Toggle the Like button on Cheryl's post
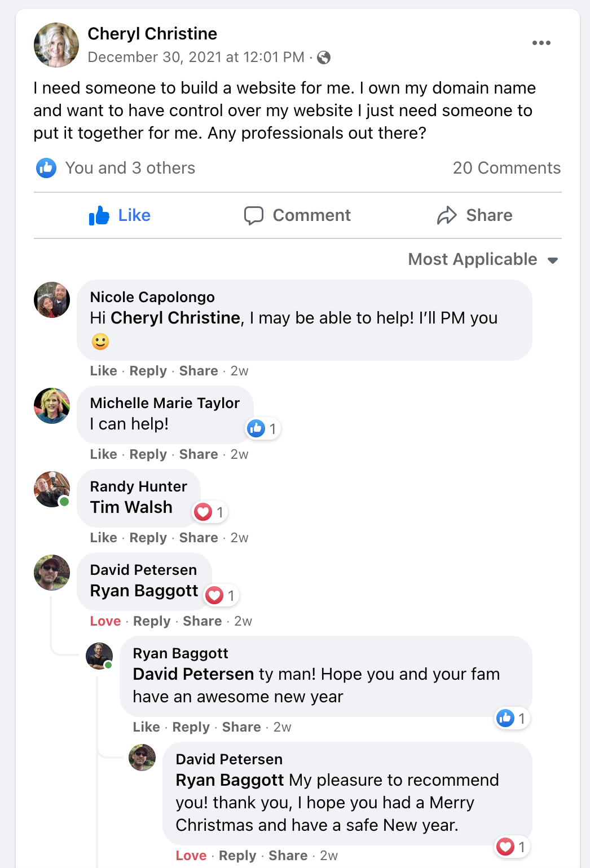Viewport: 590px width, 868px height. (x=120, y=215)
